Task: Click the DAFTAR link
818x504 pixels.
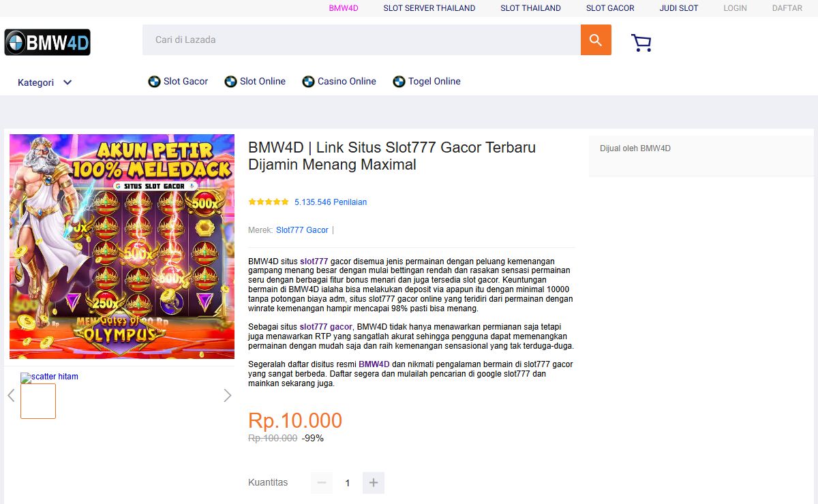Action: pyautogui.click(x=787, y=8)
